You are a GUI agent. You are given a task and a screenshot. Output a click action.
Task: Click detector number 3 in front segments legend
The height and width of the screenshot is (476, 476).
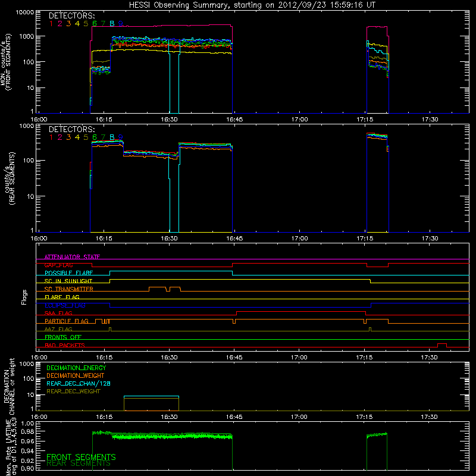coord(68,23)
